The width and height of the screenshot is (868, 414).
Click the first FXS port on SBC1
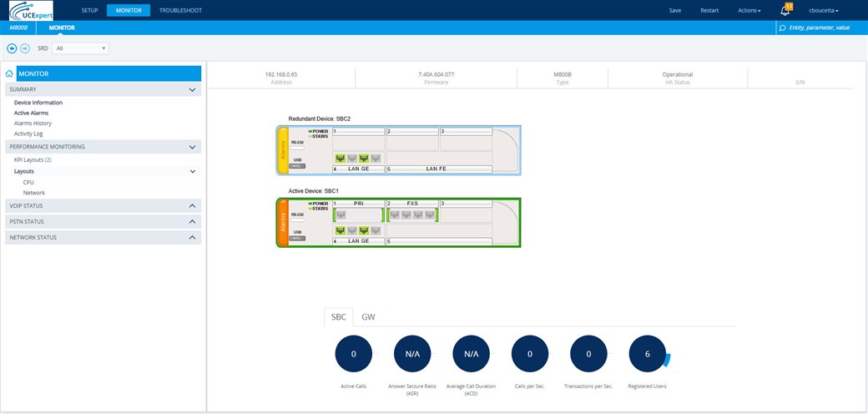click(395, 215)
